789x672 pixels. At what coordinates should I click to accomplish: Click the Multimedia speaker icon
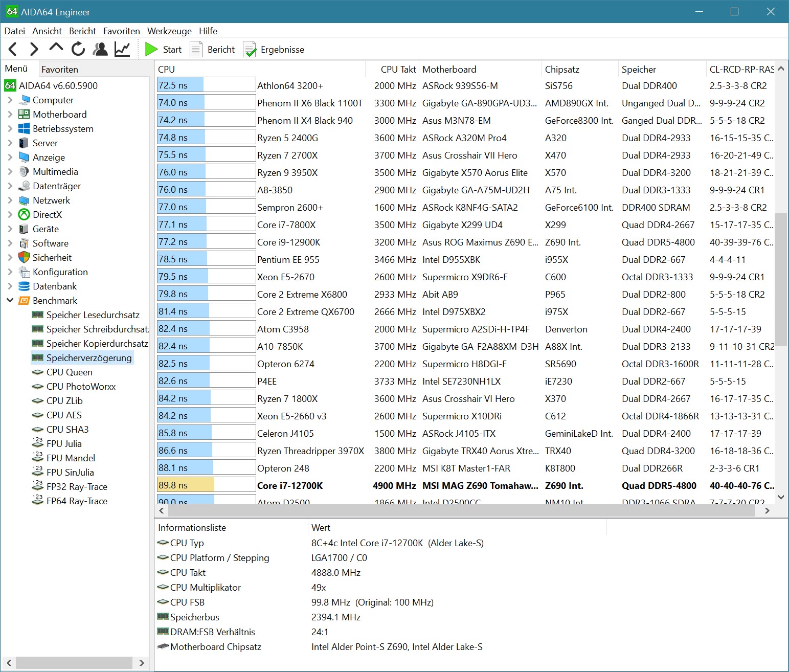pyautogui.click(x=24, y=172)
